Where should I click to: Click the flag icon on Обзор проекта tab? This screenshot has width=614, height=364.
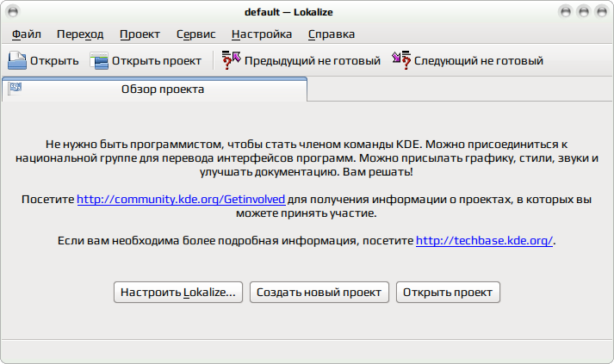coord(16,88)
